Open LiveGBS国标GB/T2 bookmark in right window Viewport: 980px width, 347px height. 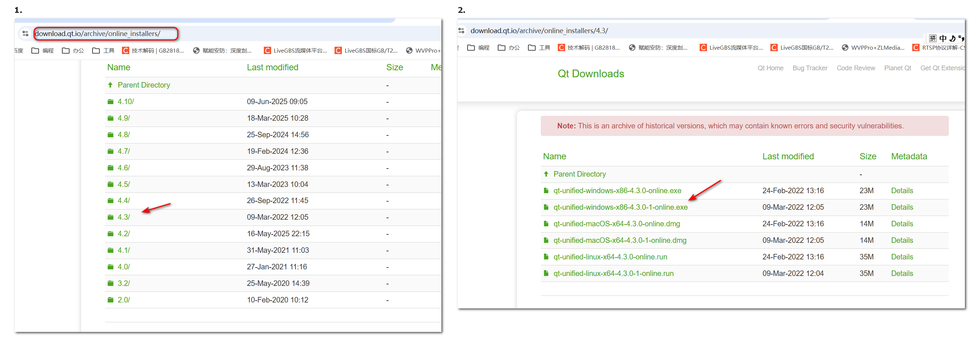click(x=802, y=47)
